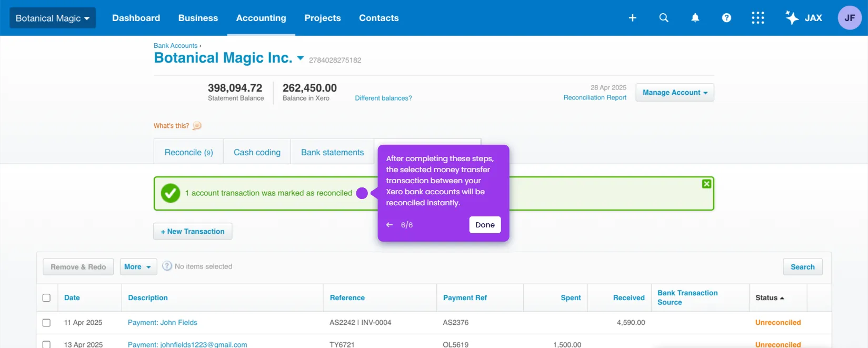Open the Accounting menu
Screen dimensions: 868x348
261,18
